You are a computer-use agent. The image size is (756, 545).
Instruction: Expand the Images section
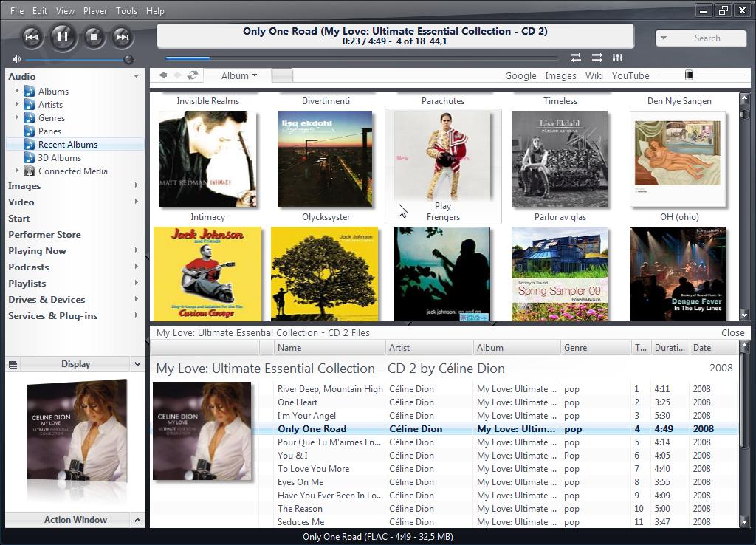(136, 185)
